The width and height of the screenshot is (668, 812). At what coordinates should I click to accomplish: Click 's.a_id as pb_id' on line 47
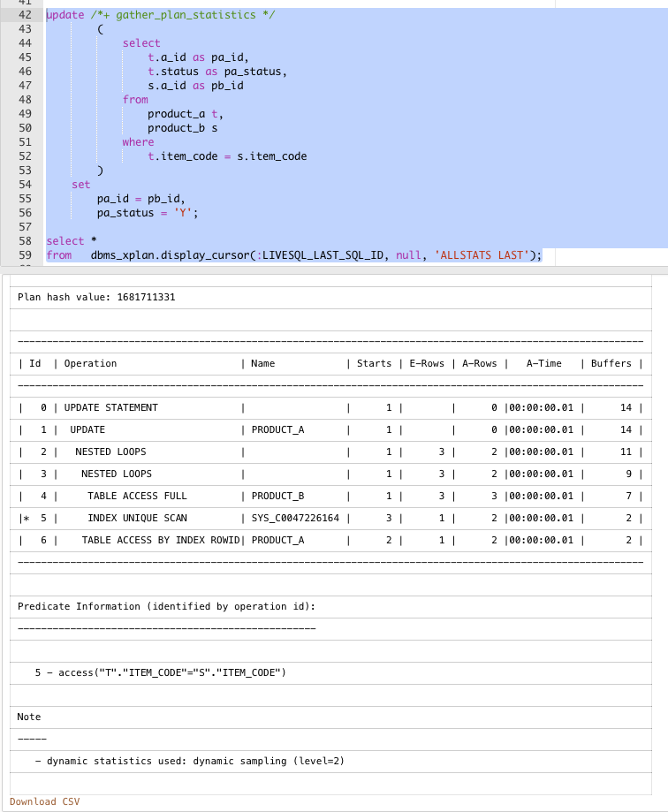[195, 86]
